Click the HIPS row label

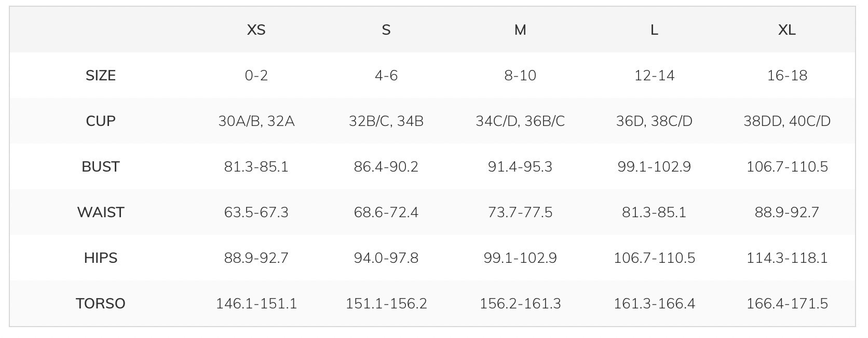pos(101,258)
